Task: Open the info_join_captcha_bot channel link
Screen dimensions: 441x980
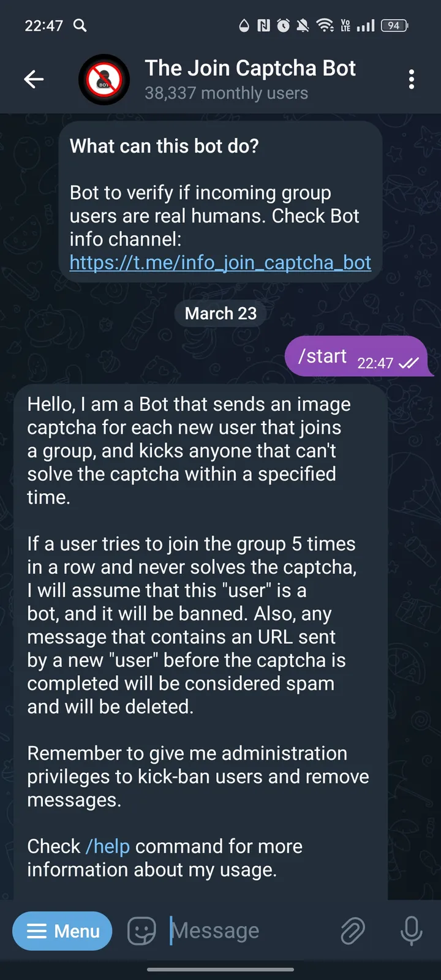Action: pos(221,262)
